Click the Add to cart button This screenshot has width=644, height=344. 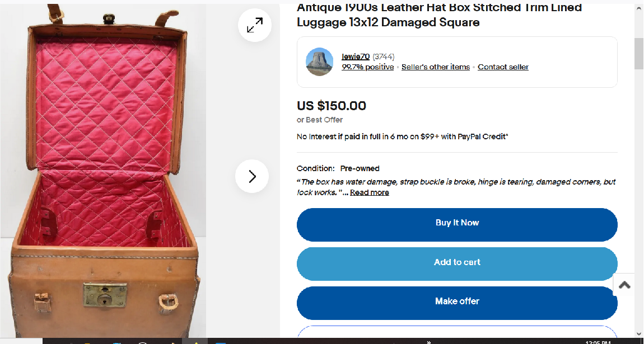(457, 262)
